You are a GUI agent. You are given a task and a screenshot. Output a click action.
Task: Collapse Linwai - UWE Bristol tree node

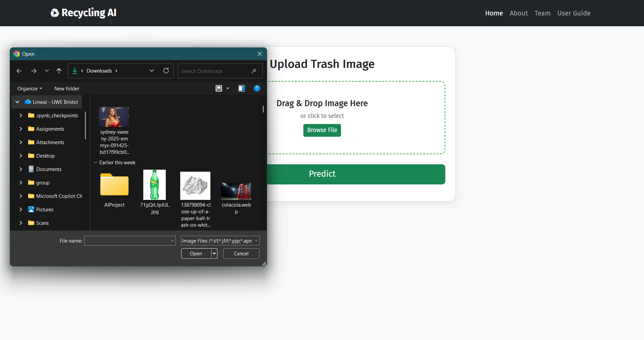pos(17,102)
